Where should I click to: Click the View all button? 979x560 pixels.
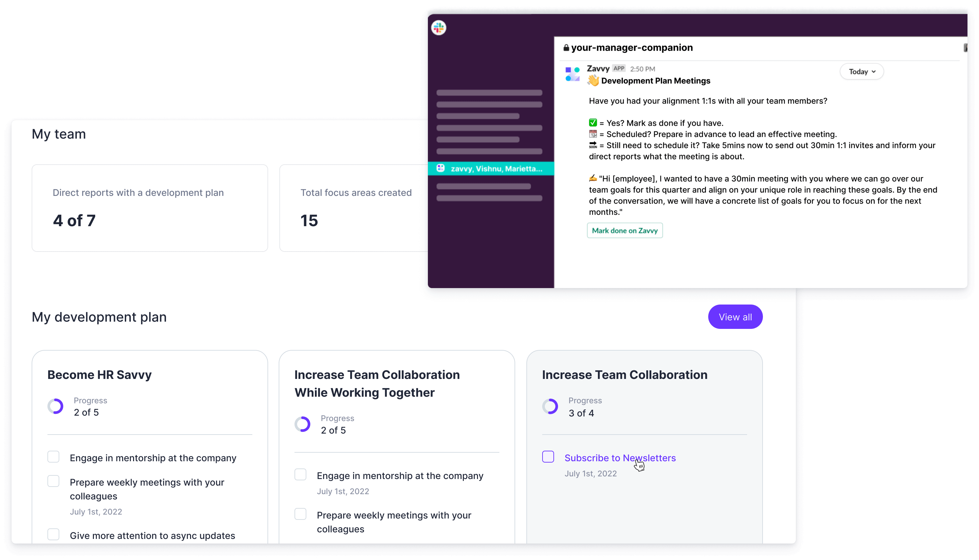coord(735,317)
